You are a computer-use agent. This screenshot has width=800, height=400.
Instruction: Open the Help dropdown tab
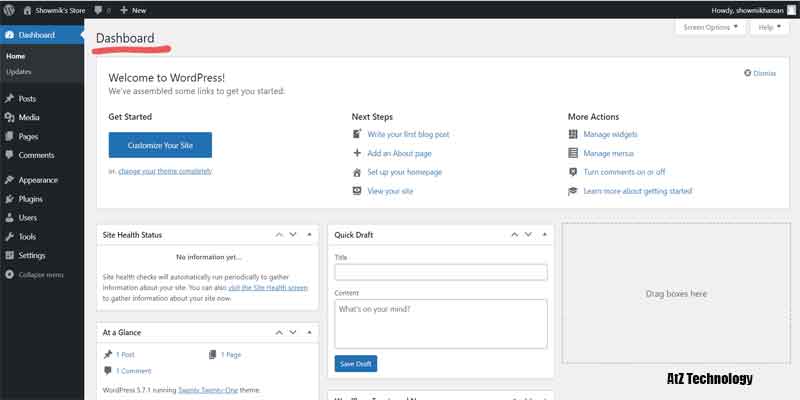(x=768, y=28)
